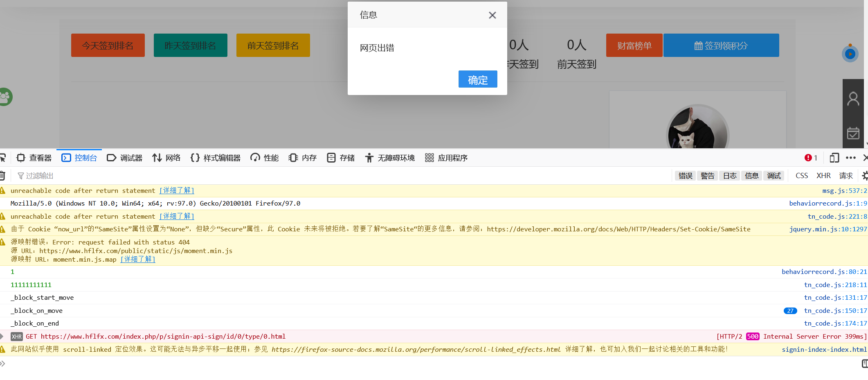Screen dimensions: 868x380
Task: Open devtools three-dot options menu
Action: (x=851, y=158)
